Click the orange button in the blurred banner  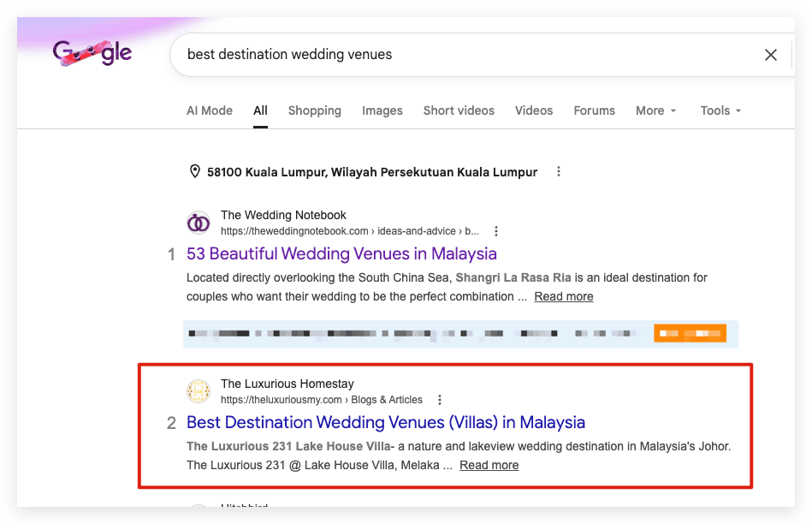690,333
